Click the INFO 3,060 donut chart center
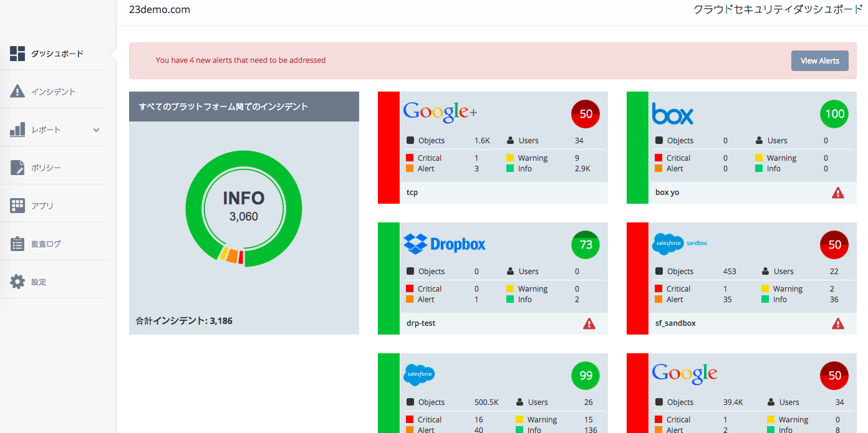This screenshot has height=433, width=868. (244, 207)
